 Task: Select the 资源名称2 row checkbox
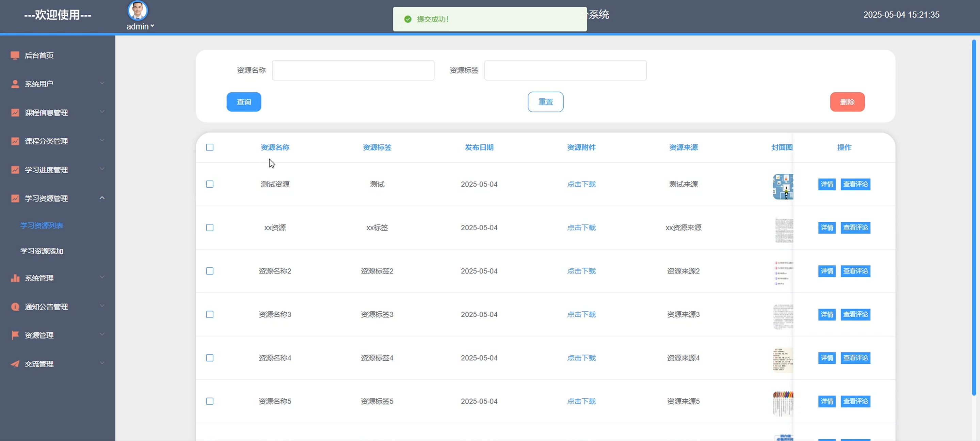pyautogui.click(x=210, y=271)
